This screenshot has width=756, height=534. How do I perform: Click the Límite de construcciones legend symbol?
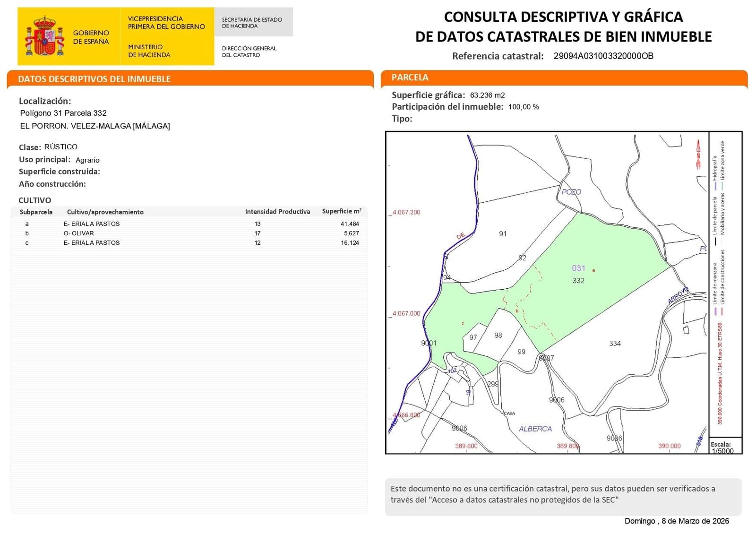click(722, 310)
